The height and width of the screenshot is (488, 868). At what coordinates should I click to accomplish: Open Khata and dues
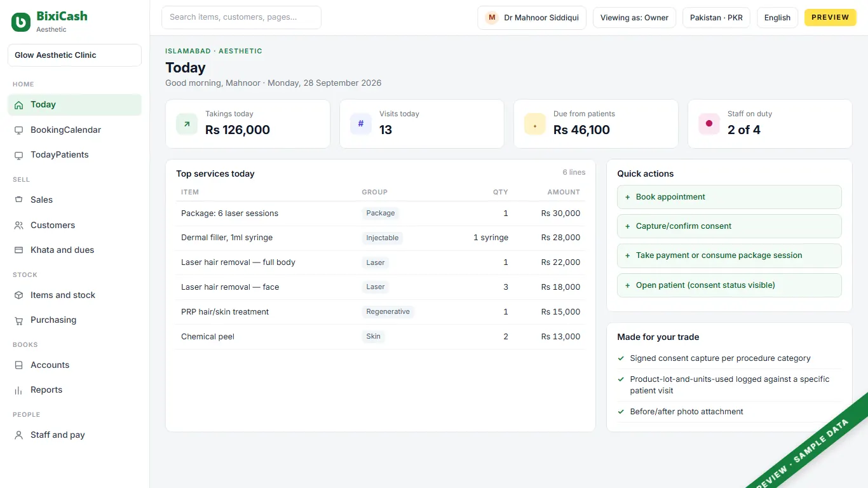tap(74, 250)
